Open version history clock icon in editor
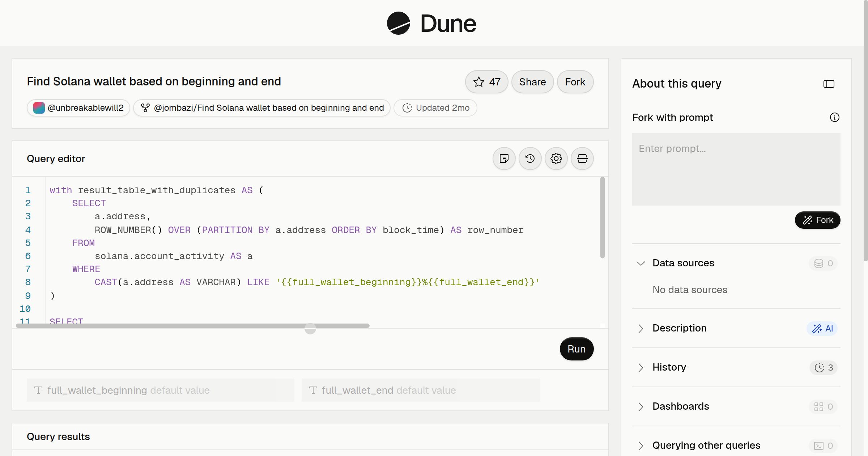The height and width of the screenshot is (456, 868). (530, 159)
